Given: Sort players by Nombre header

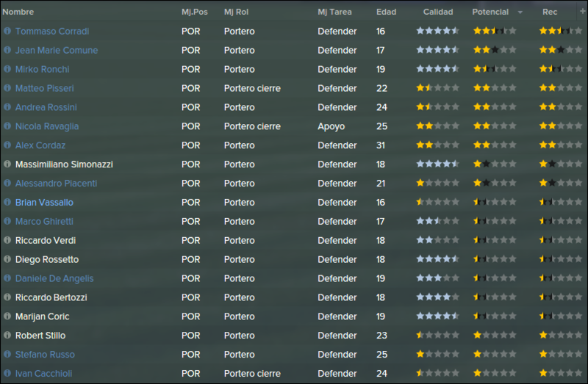Looking at the screenshot, I should (18, 12).
